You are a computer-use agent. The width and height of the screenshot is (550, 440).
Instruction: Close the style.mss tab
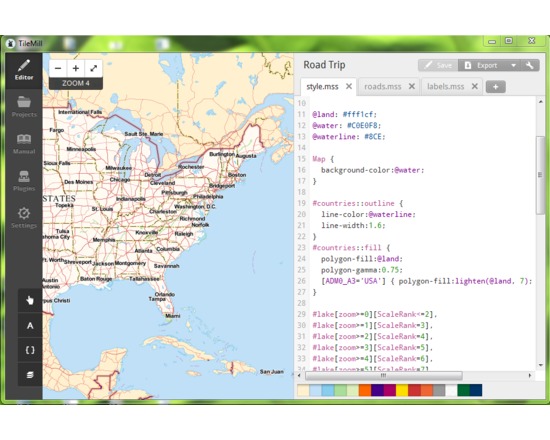tap(349, 86)
